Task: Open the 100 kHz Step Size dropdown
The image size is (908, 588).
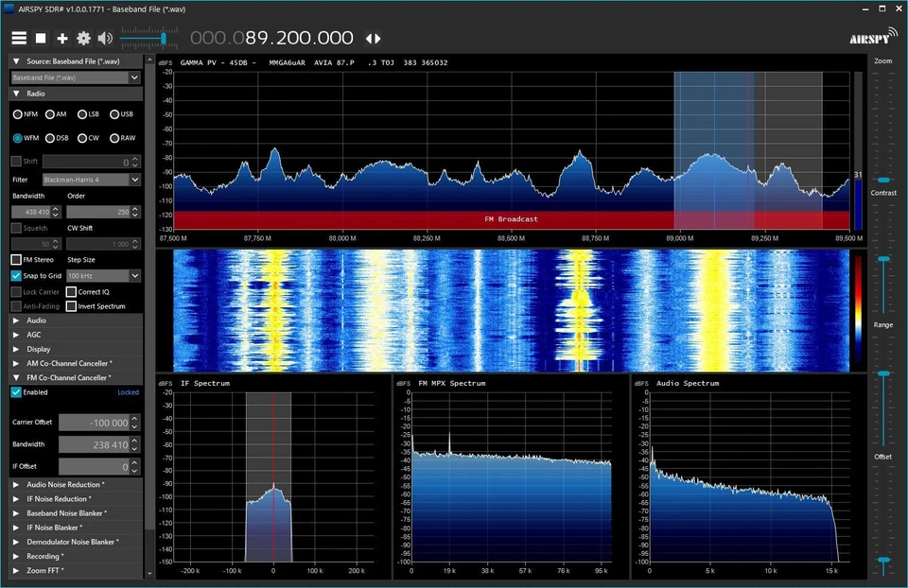Action: tap(103, 275)
